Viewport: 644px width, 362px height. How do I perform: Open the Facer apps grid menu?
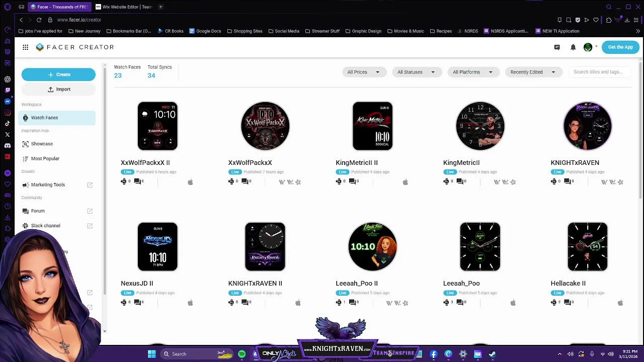tap(25, 47)
